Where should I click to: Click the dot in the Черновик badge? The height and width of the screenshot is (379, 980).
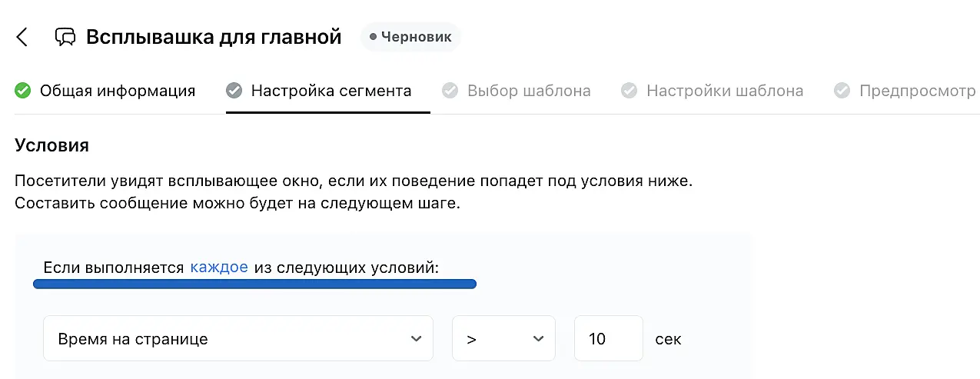point(374,37)
